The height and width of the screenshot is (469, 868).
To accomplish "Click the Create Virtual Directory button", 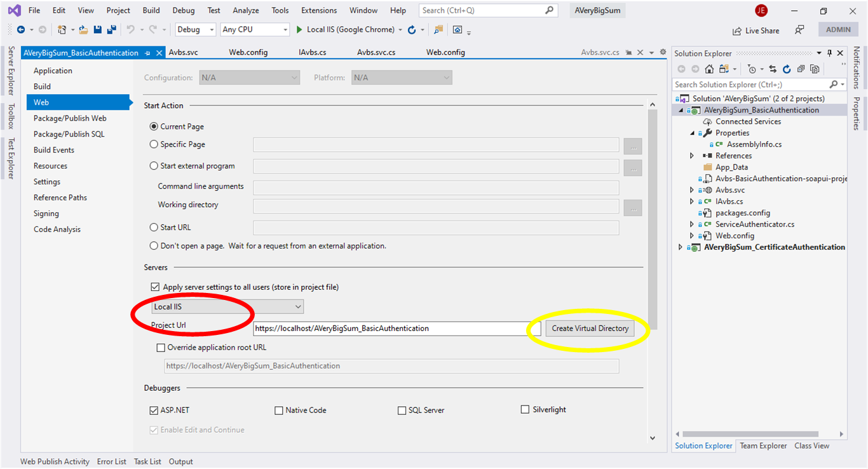I will pos(591,328).
